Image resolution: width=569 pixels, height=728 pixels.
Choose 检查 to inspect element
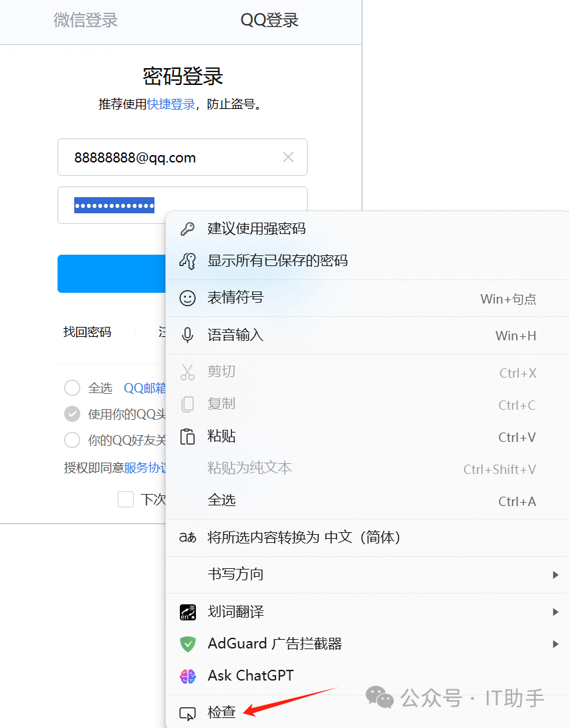pos(368,713)
